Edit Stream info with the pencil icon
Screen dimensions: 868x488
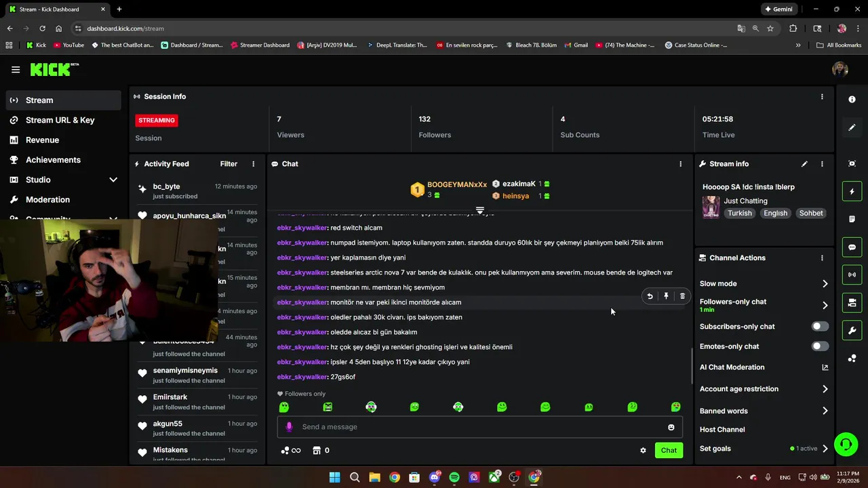point(804,164)
